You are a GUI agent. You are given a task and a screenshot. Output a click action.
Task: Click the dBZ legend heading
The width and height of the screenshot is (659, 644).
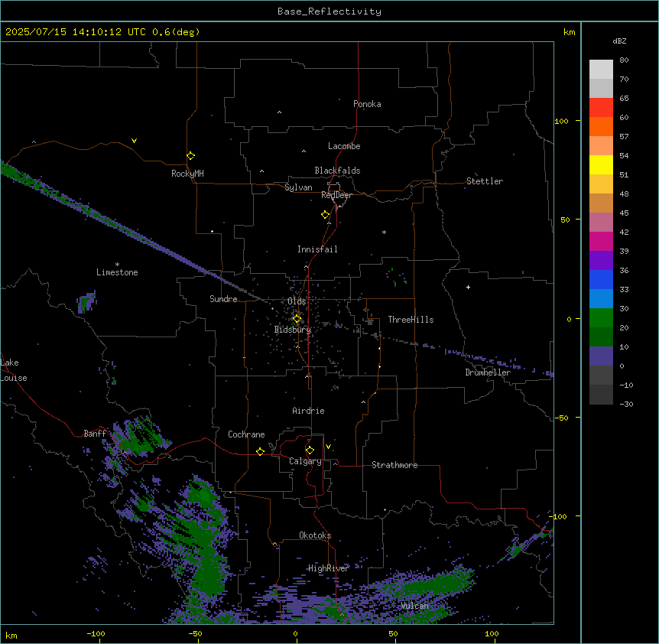pyautogui.click(x=619, y=41)
